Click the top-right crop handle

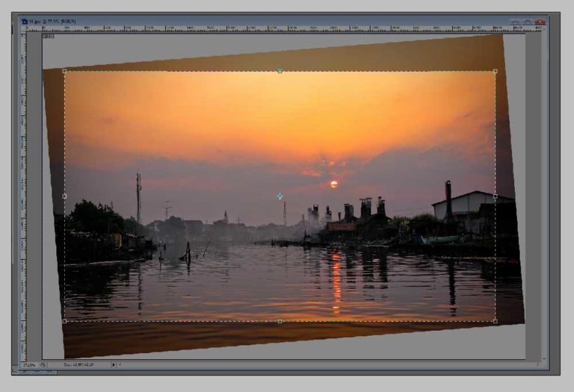496,71
